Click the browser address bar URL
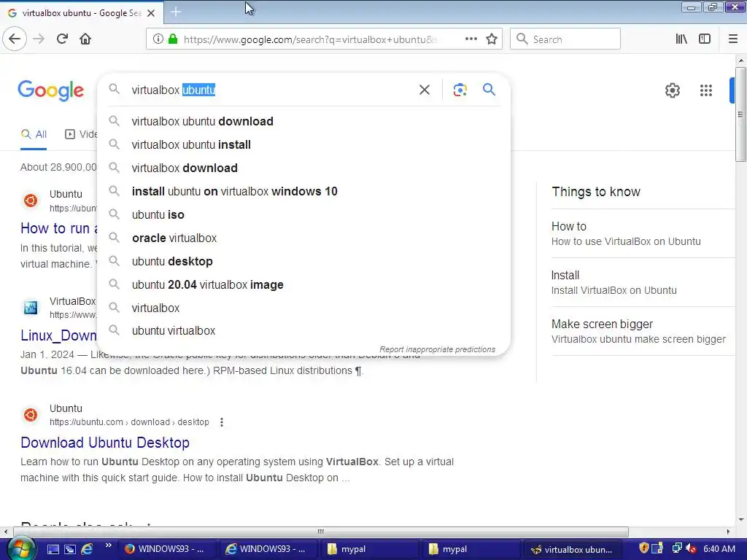The height and width of the screenshot is (560, 747). [x=309, y=39]
